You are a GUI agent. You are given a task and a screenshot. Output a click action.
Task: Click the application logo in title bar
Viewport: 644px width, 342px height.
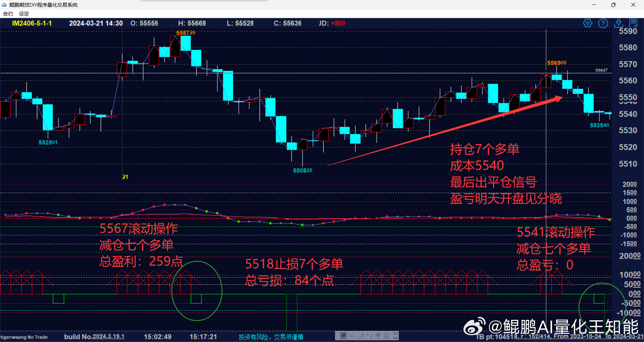point(4,5)
